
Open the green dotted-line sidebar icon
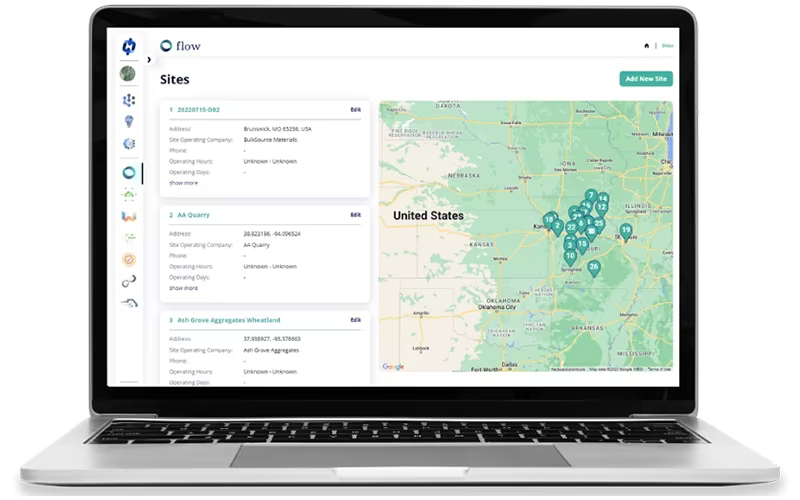[130, 238]
